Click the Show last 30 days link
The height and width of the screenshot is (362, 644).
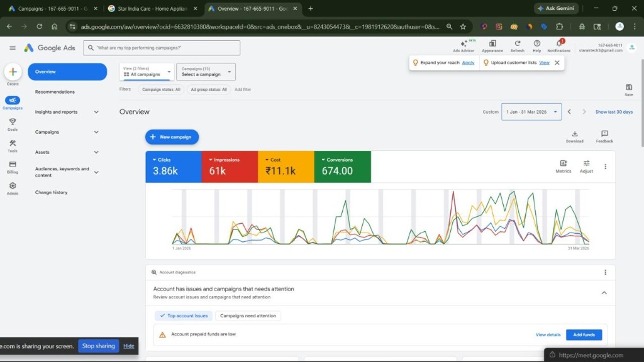tap(614, 112)
